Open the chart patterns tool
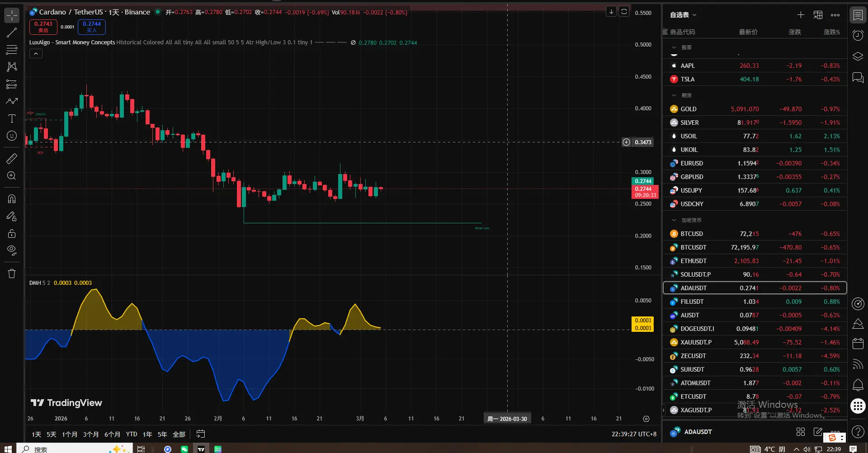868x453 pixels. point(12,67)
